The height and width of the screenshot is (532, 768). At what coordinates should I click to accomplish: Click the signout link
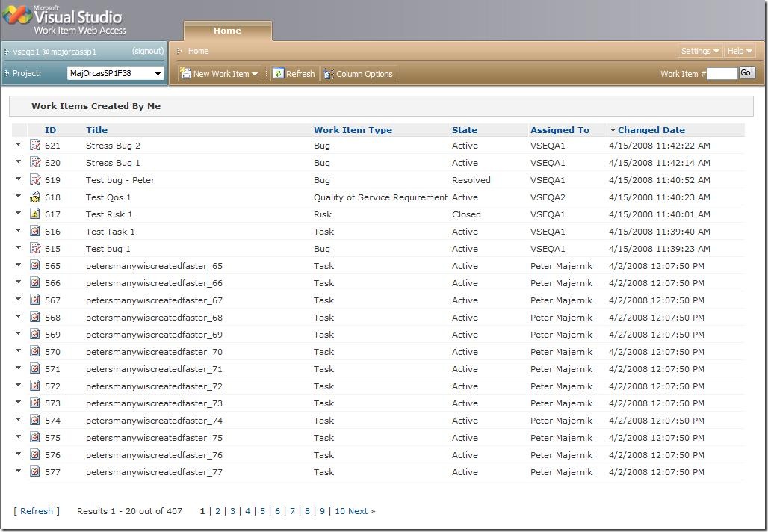(148, 52)
